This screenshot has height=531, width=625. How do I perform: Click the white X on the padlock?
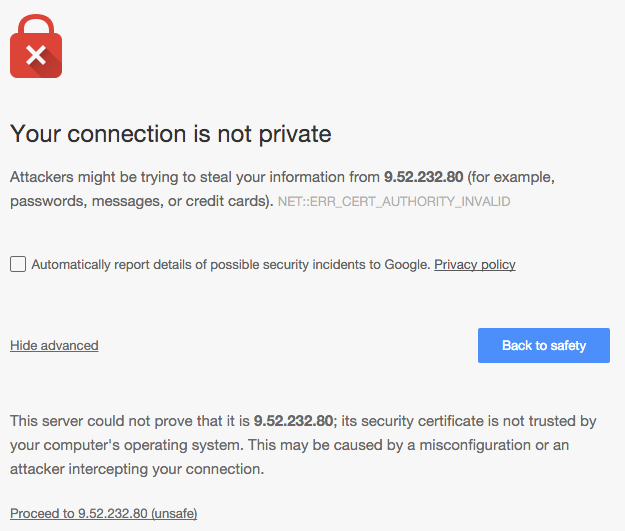tap(36, 55)
